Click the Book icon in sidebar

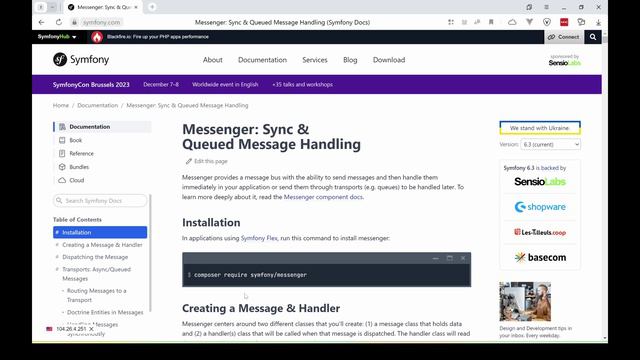click(62, 140)
